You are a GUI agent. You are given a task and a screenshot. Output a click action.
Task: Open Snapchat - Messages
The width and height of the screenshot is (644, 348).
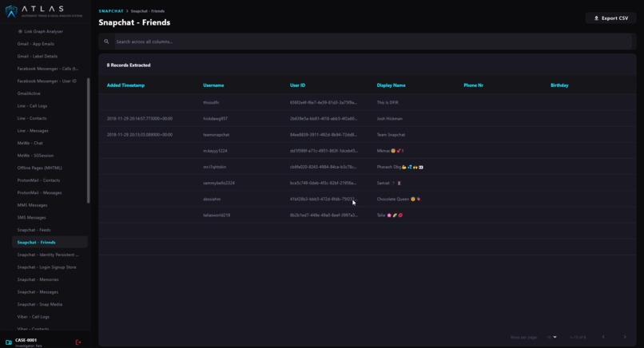point(38,292)
